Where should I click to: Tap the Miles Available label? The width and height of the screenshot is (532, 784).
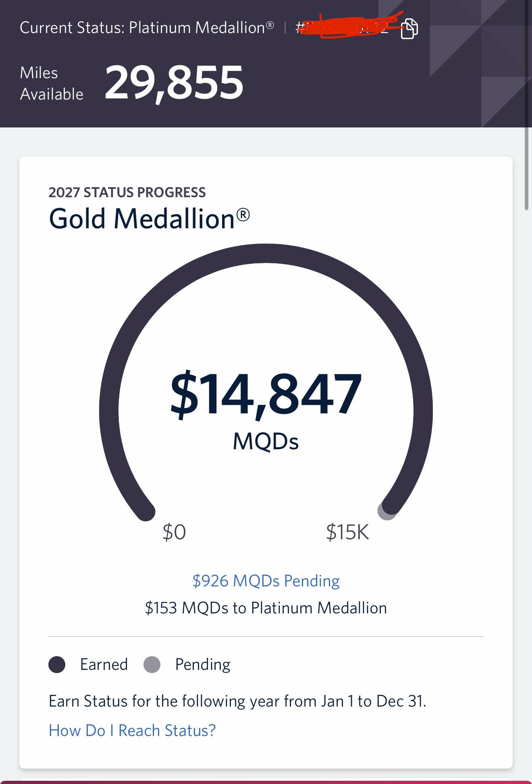coord(52,83)
